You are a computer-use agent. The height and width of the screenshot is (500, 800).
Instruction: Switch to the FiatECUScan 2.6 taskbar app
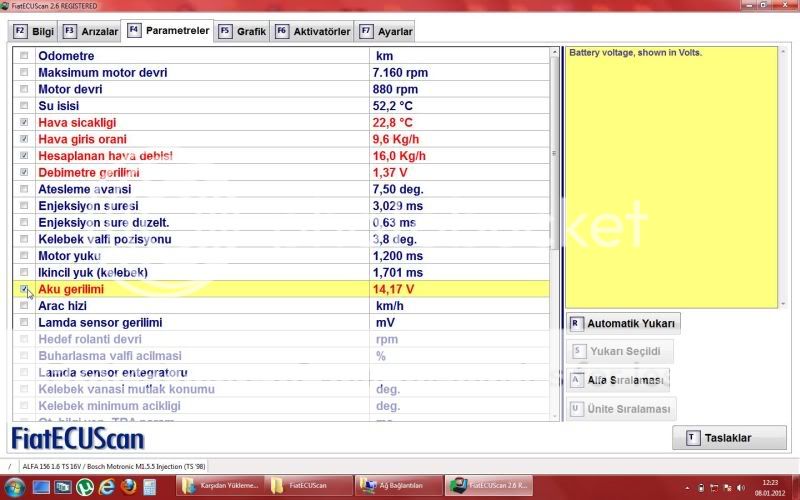click(488, 486)
